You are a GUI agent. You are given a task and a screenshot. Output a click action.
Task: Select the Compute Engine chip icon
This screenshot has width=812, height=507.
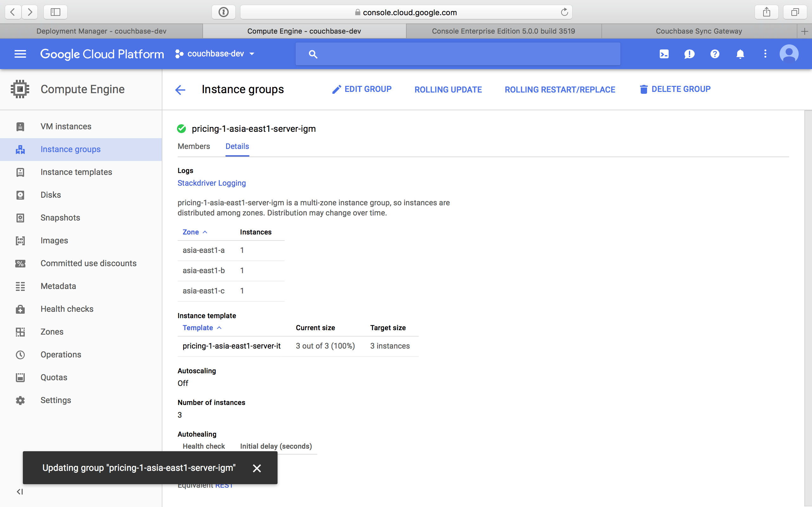tap(20, 89)
